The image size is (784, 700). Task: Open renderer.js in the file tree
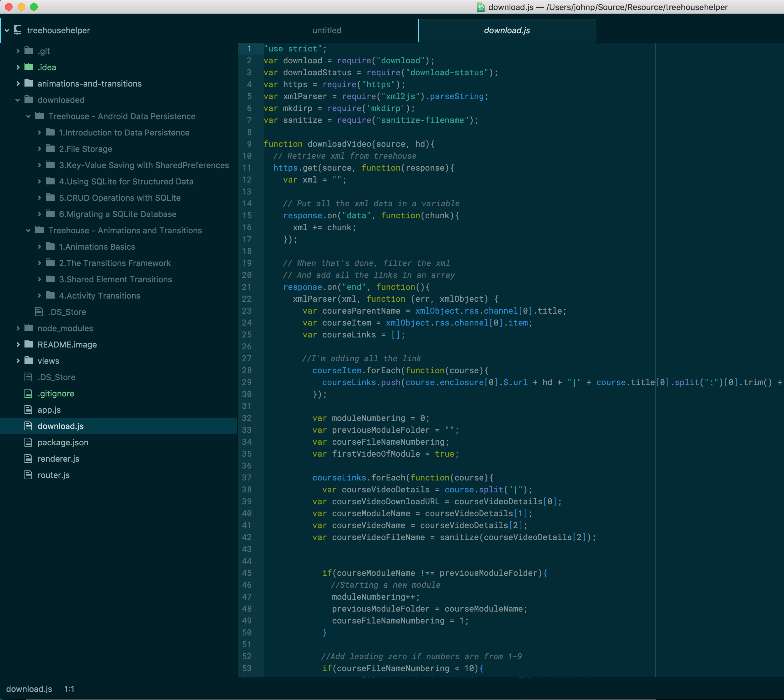click(x=58, y=459)
